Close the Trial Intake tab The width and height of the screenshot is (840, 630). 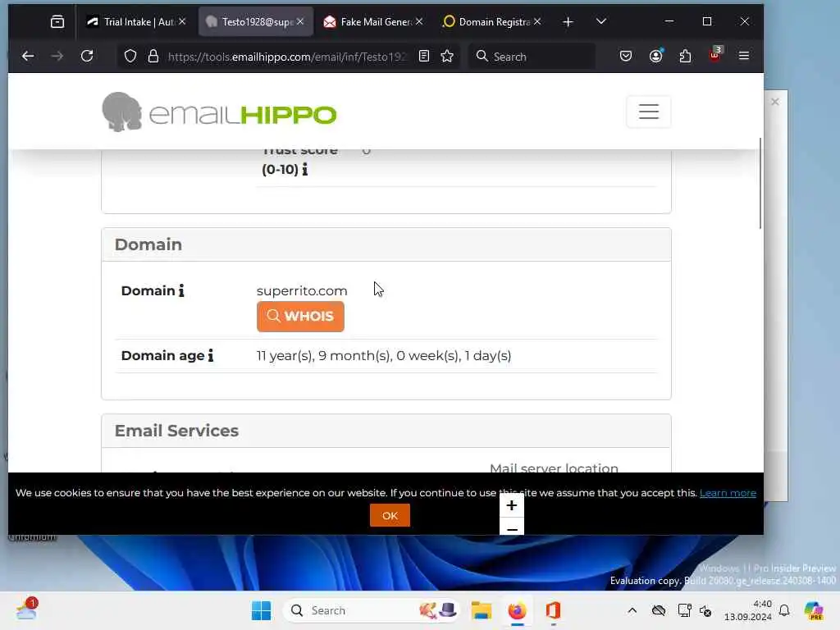(182, 21)
